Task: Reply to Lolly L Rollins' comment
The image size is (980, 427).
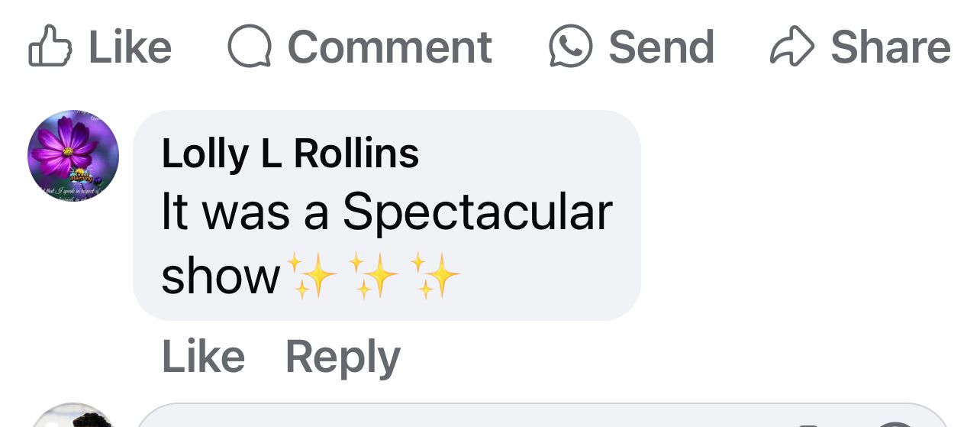Action: click(343, 357)
